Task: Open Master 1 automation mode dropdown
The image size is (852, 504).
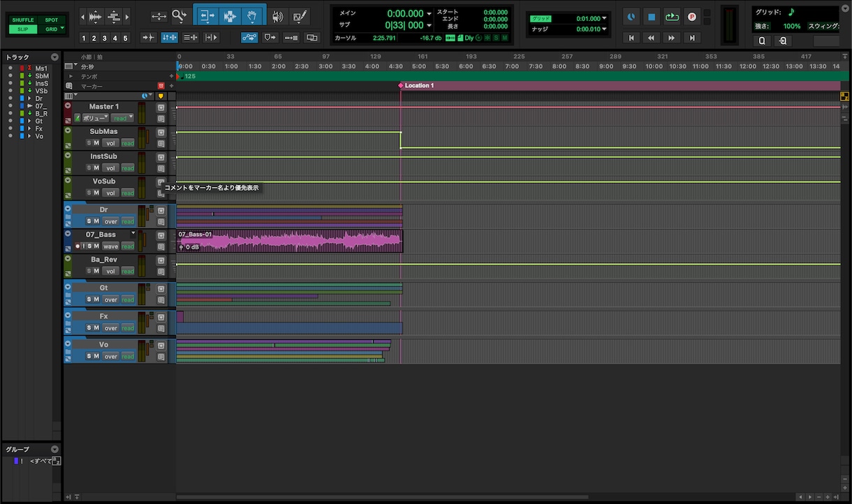Action: [x=123, y=118]
